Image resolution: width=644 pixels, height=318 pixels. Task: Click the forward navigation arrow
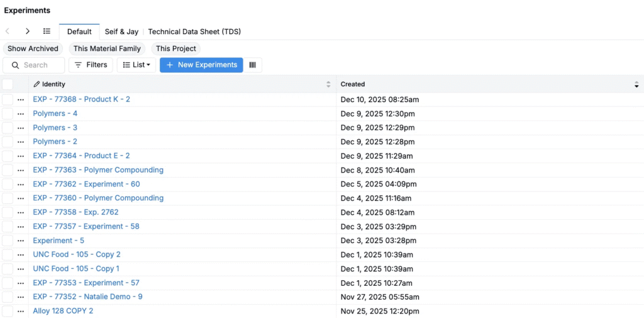click(x=28, y=31)
